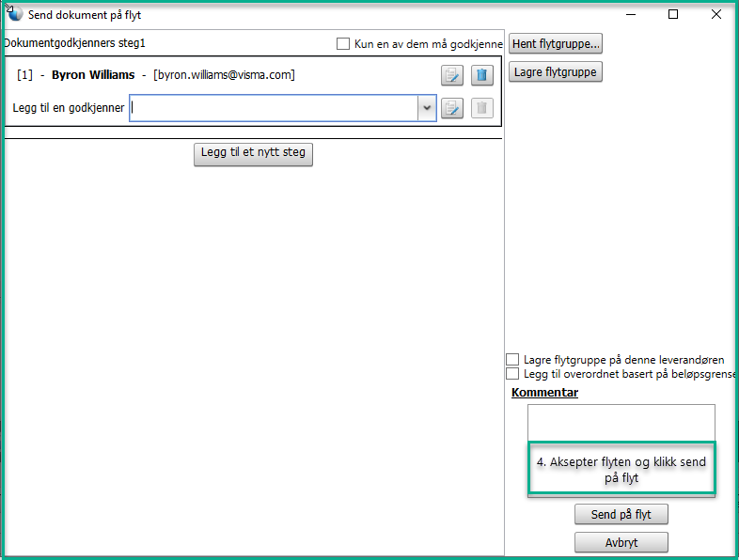Maximize the Send dokument på flyt window
The height and width of the screenshot is (560, 739).
(673, 14)
